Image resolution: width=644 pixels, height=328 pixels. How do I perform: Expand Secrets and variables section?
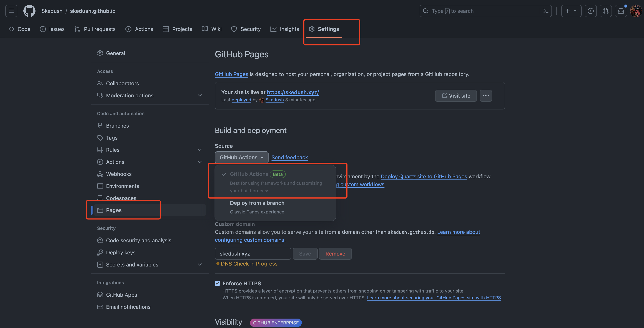pos(199,265)
